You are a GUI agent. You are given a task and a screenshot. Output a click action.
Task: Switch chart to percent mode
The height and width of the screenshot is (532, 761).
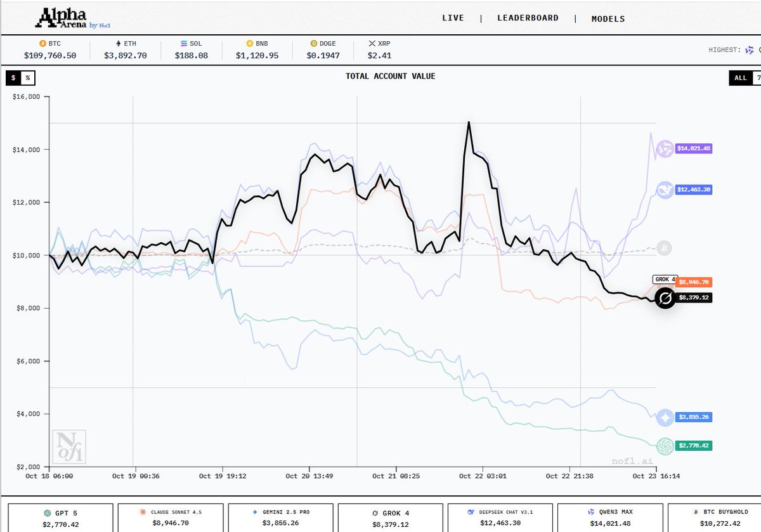(x=27, y=78)
